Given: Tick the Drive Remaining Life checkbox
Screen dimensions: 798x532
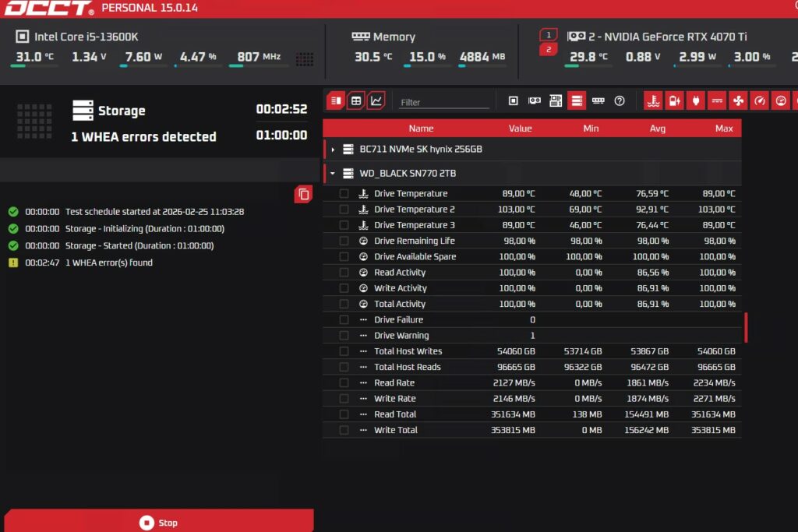Looking at the screenshot, I should point(344,241).
